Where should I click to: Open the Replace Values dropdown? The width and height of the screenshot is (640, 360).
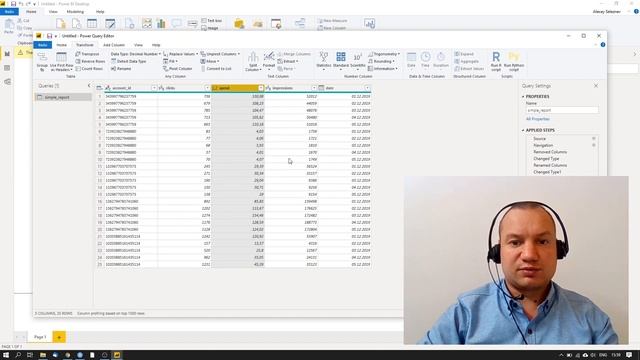click(x=180, y=54)
